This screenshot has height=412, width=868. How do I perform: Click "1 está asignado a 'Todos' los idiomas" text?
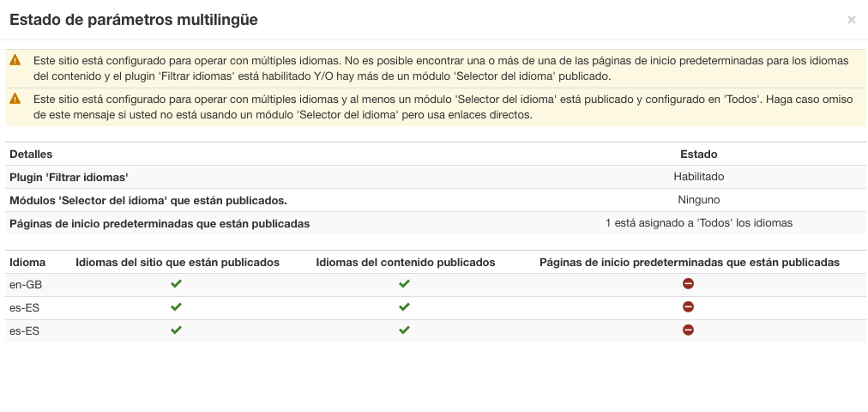click(x=699, y=223)
